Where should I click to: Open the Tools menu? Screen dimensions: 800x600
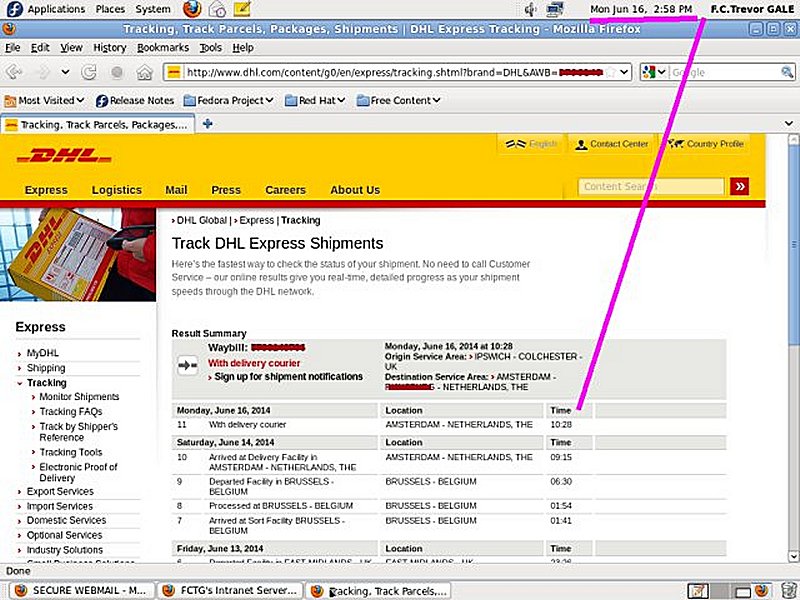(x=210, y=47)
